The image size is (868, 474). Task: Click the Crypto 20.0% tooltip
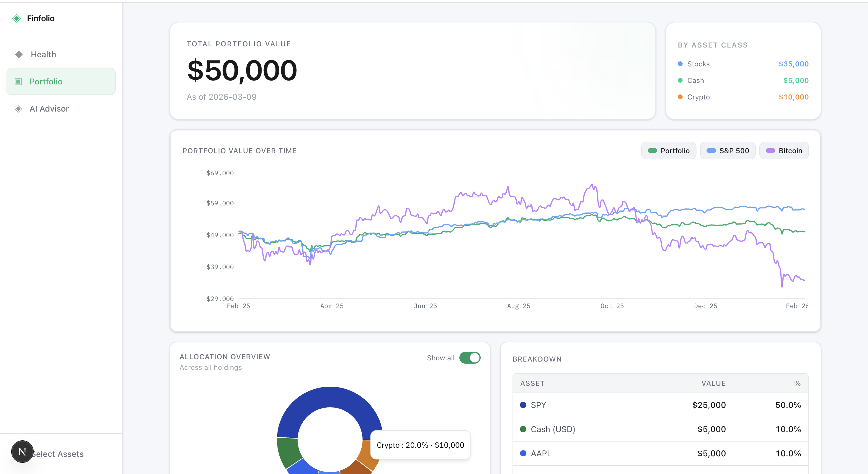tap(420, 445)
